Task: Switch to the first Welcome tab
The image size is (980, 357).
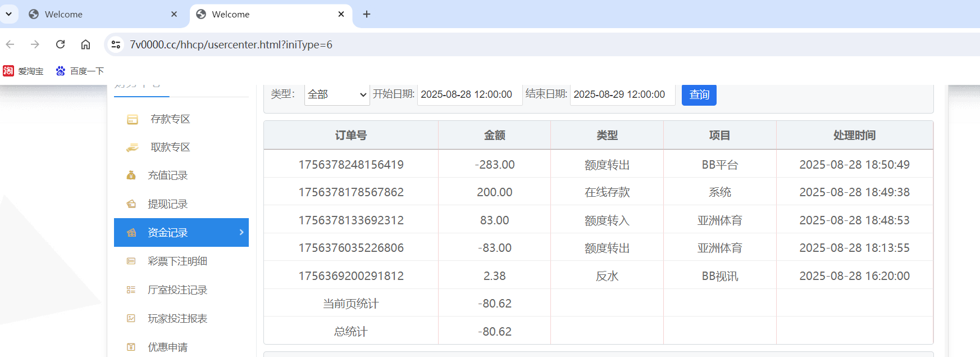Action: [101, 14]
